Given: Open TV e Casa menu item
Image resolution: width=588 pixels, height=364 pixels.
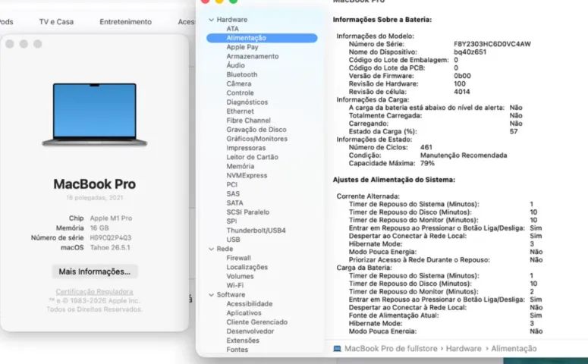Looking at the screenshot, I should point(56,22).
